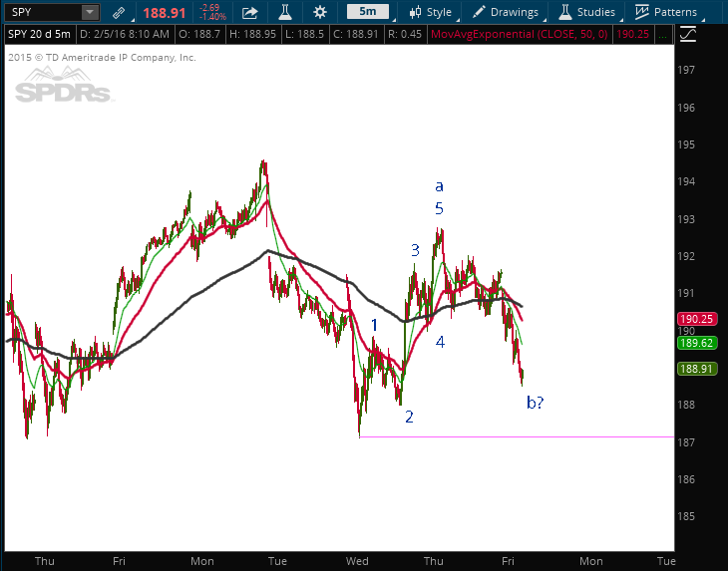Open the Drawings menu
Viewport: 728px width, 571px height.
506,12
